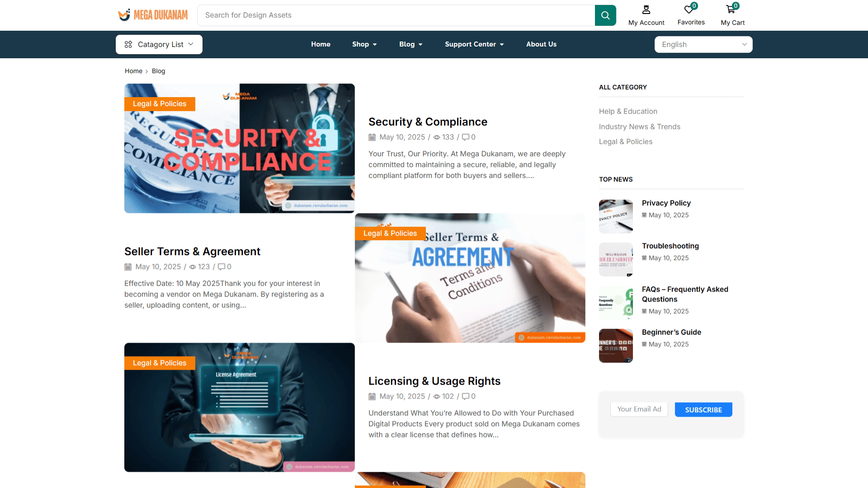Click the views eye icon under Security & Compliance
This screenshot has height=488, width=868.
[437, 137]
